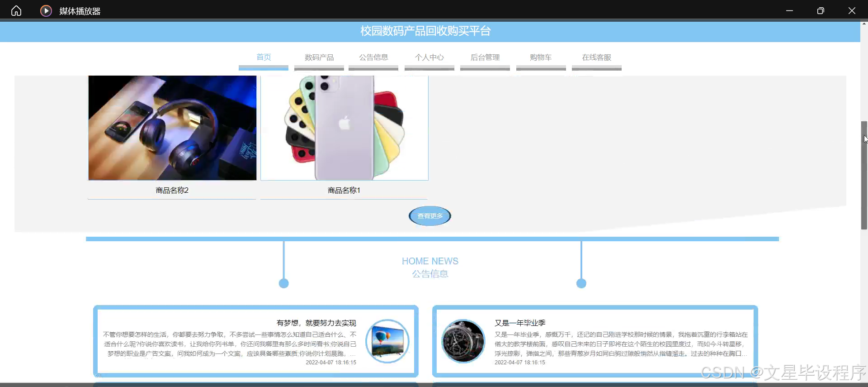Open the 数码产品 navigation tab
The image size is (868, 387).
point(319,57)
